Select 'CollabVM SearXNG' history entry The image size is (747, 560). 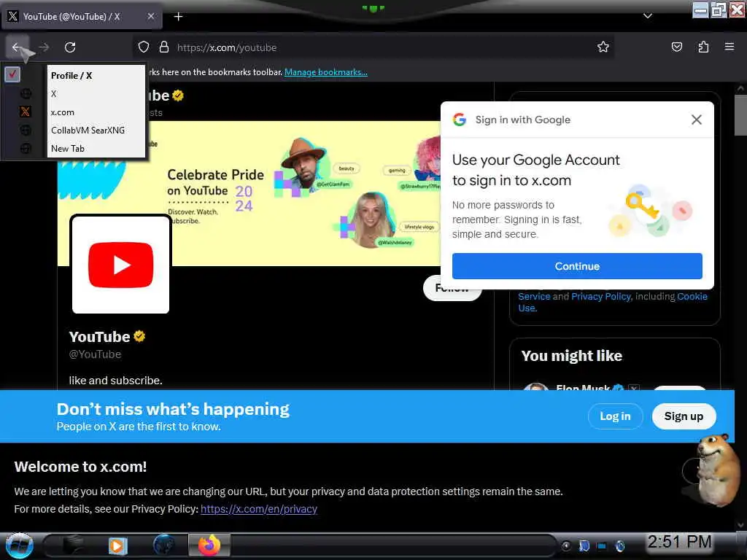point(96,130)
